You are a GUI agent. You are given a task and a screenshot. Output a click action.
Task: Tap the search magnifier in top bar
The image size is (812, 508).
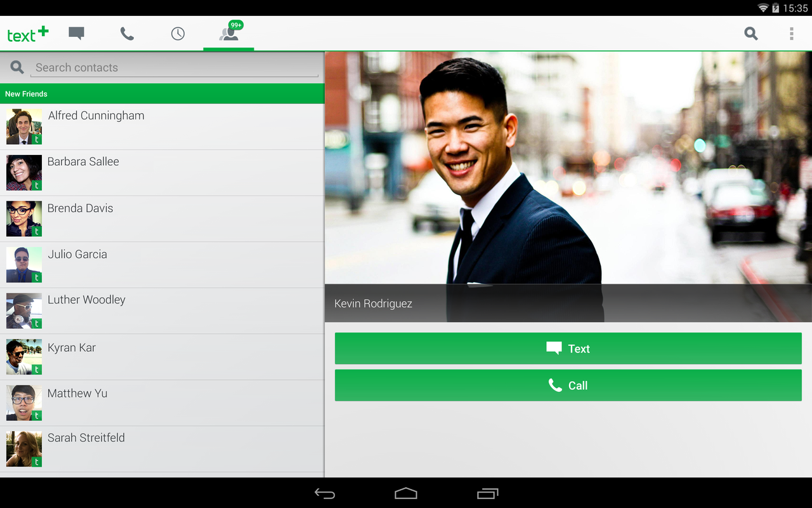(751, 34)
